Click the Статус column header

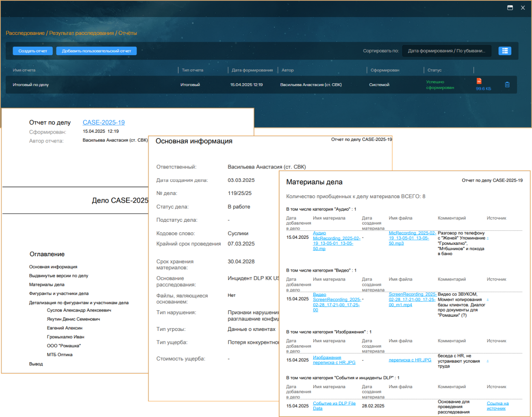pyautogui.click(x=434, y=70)
